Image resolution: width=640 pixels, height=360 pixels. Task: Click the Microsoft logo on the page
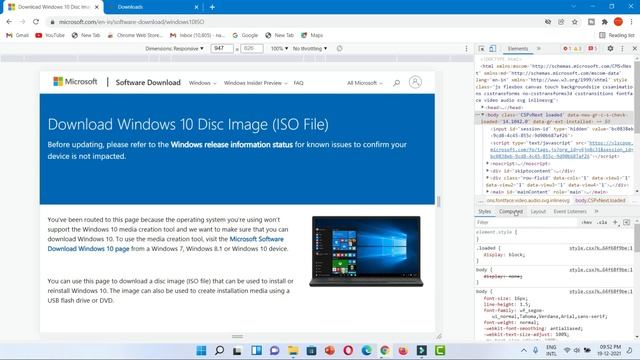75,82
